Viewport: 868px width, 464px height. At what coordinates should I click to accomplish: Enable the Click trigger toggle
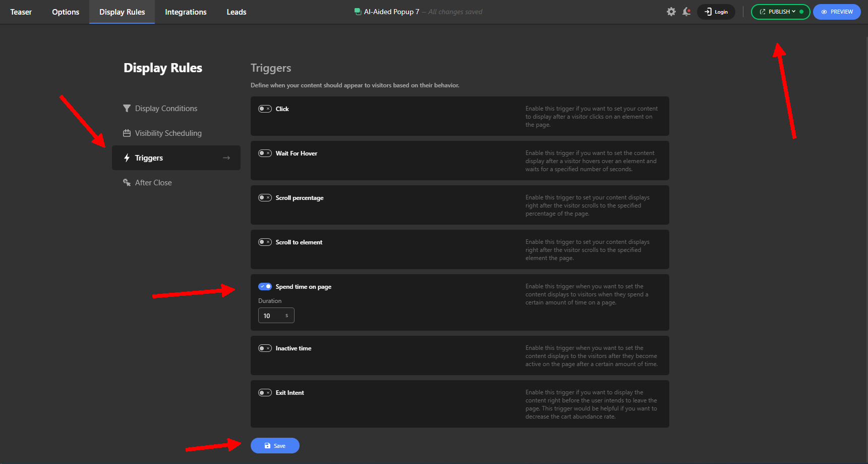point(265,109)
